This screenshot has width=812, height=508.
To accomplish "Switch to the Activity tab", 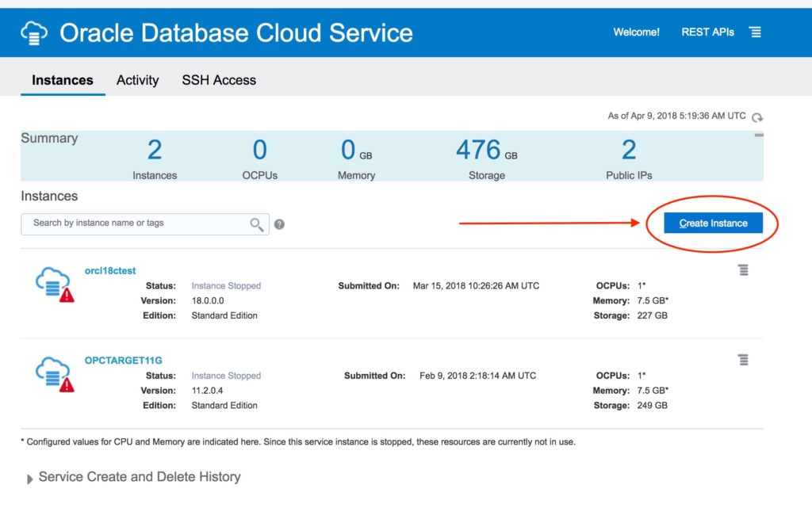I will pyautogui.click(x=137, y=80).
